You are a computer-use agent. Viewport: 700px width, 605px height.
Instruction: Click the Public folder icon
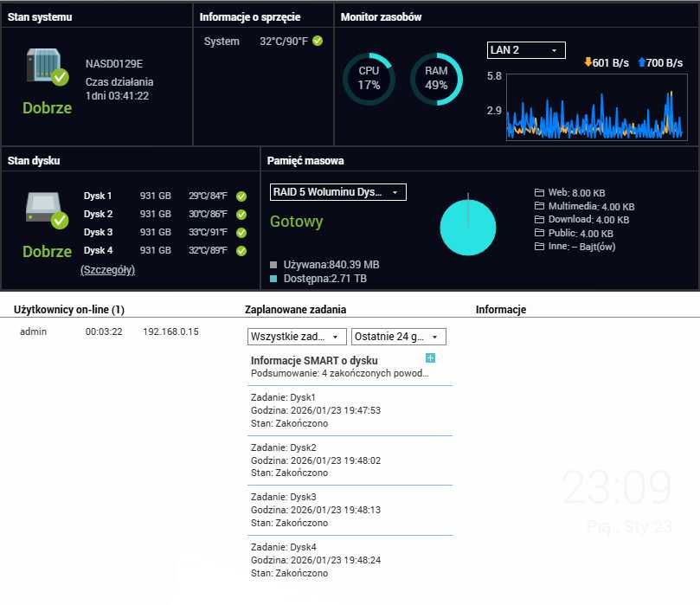539,233
